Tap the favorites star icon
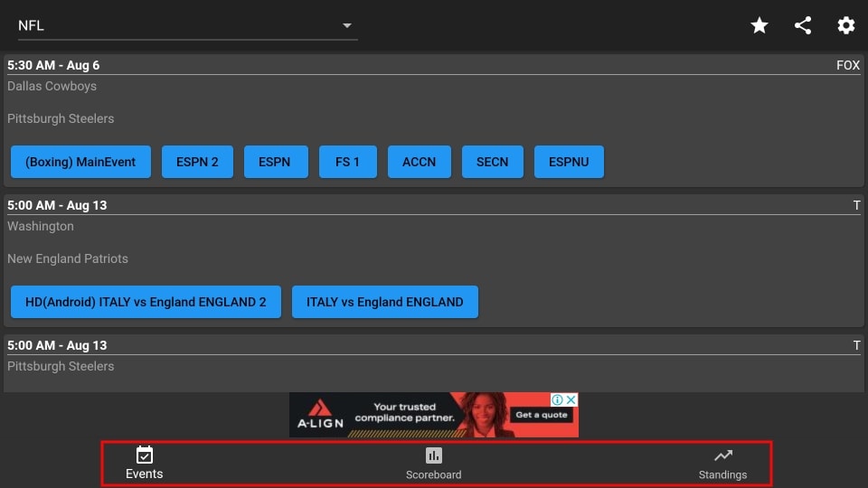The image size is (868, 488). (759, 25)
